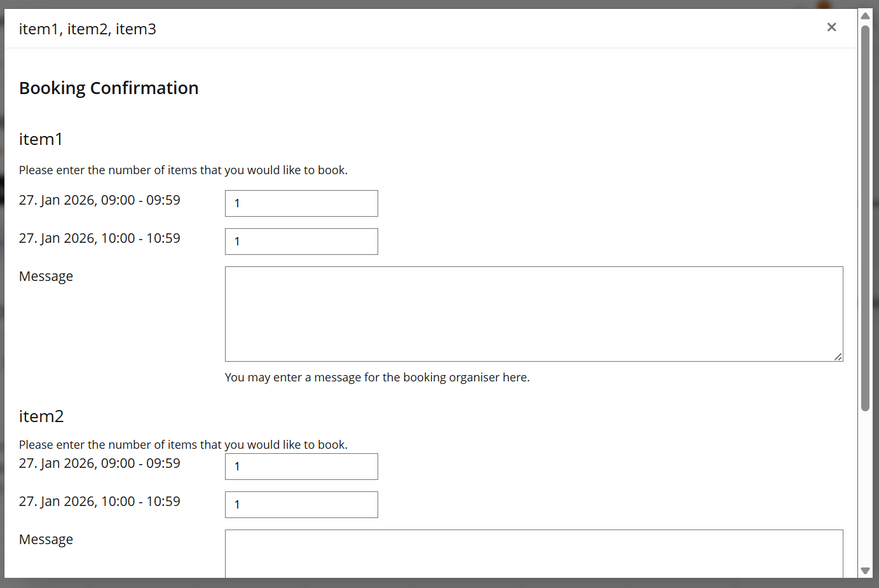Focus the item1 Message text area
The image size is (879, 588).
pyautogui.click(x=534, y=314)
